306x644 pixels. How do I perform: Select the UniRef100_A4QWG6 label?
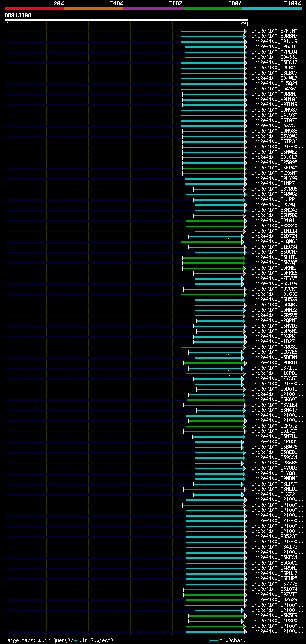click(274, 241)
